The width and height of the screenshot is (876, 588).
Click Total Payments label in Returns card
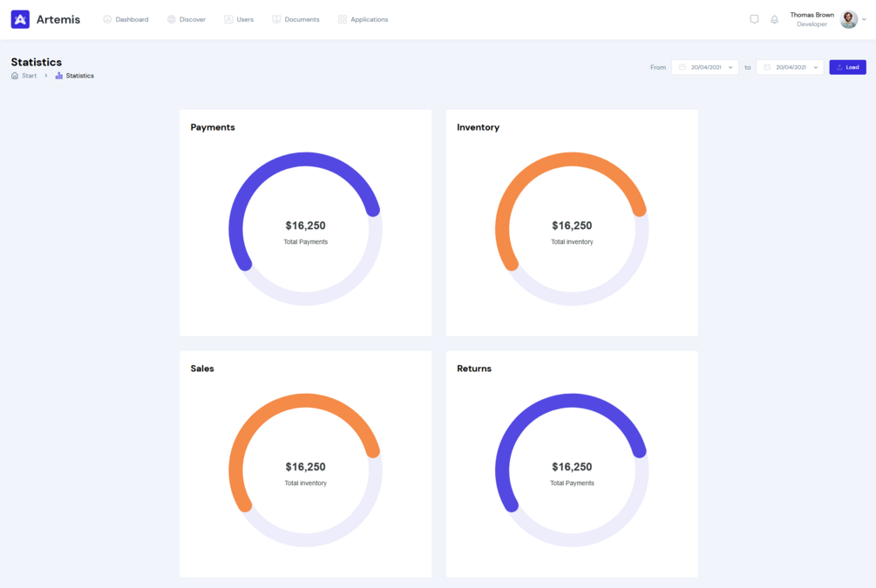click(572, 483)
